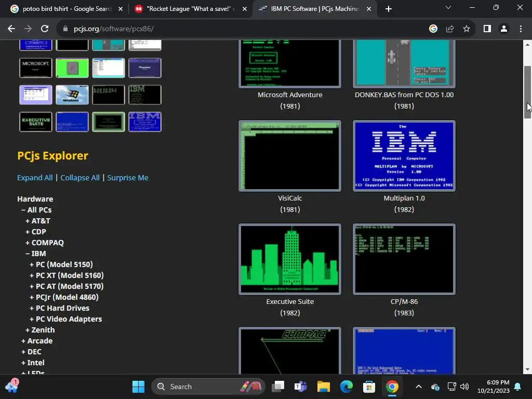532x399 pixels.
Task: Close the Rocket League tab
Action: (x=245, y=9)
